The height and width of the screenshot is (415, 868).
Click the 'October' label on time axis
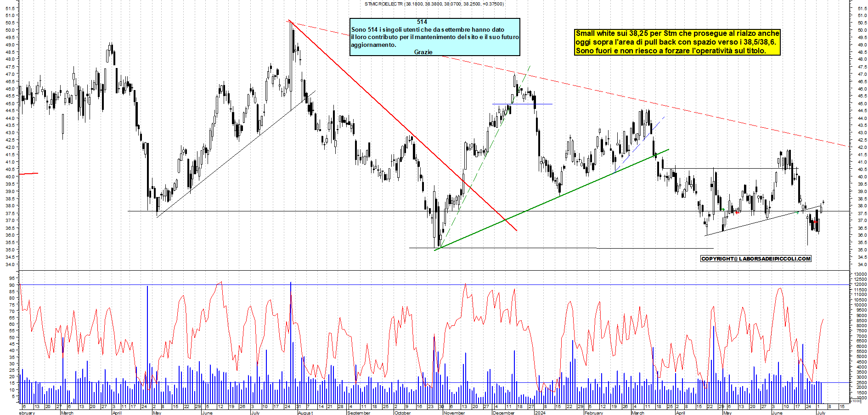pyautogui.click(x=402, y=413)
